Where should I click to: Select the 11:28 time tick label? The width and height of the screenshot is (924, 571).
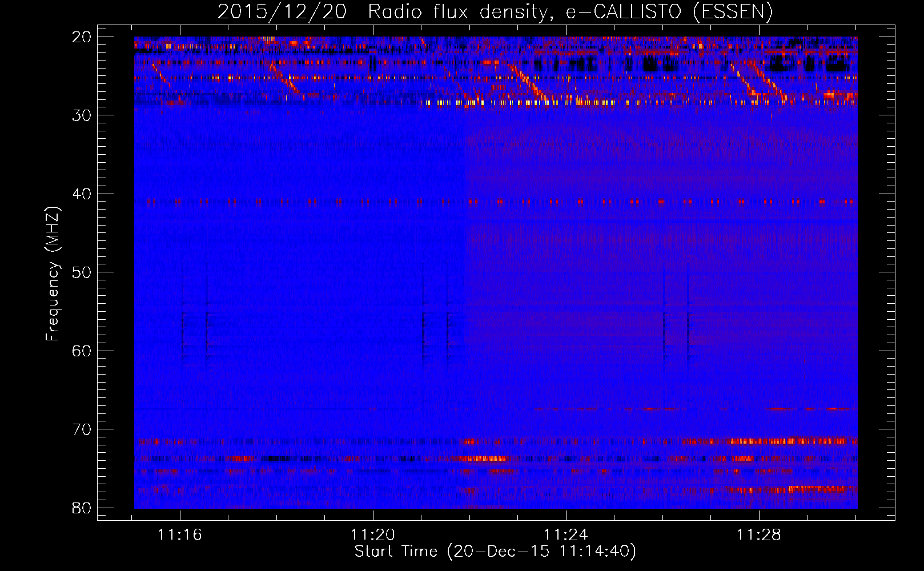(759, 535)
